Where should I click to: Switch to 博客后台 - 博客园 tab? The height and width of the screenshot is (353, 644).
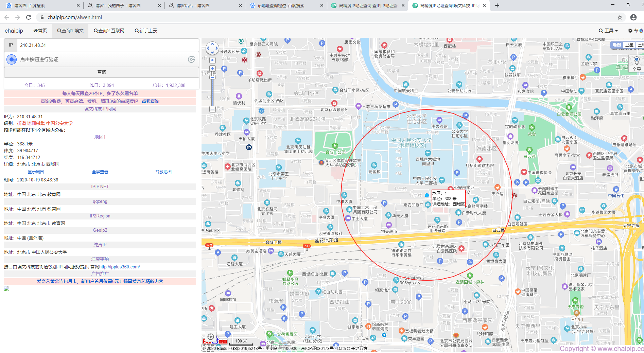point(205,5)
